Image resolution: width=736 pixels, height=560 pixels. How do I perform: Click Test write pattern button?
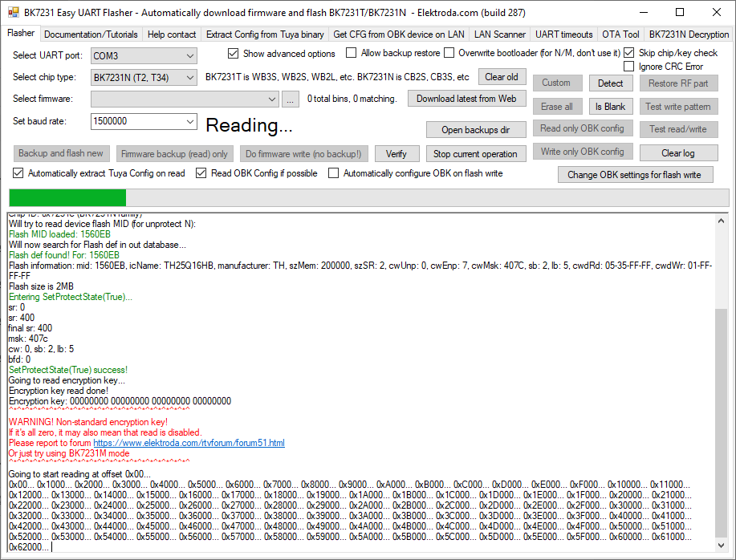pyautogui.click(x=678, y=107)
